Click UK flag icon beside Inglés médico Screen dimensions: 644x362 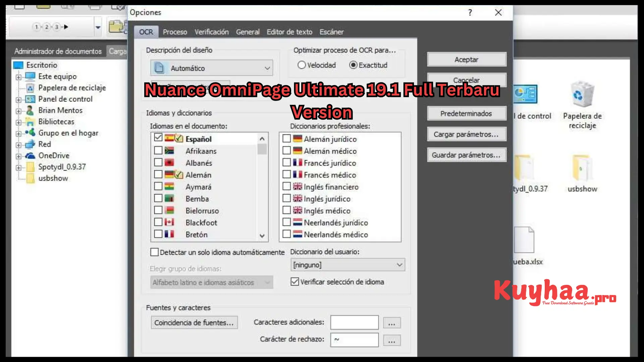[298, 210]
